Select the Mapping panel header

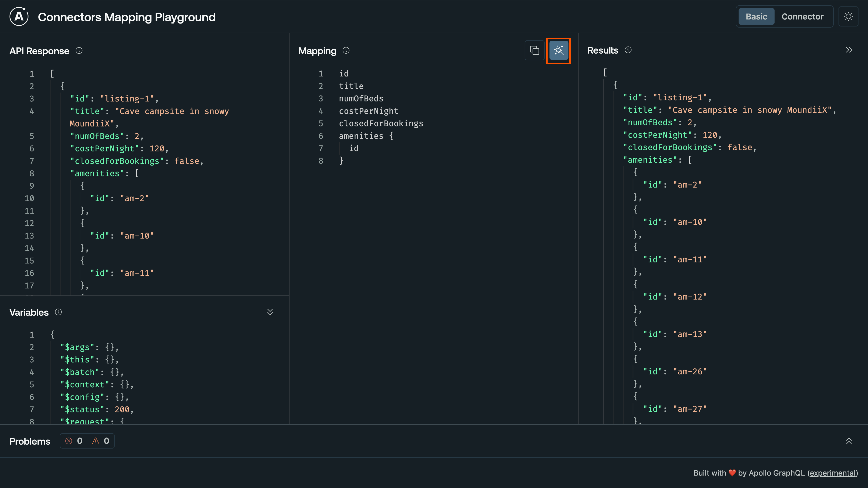[317, 51]
